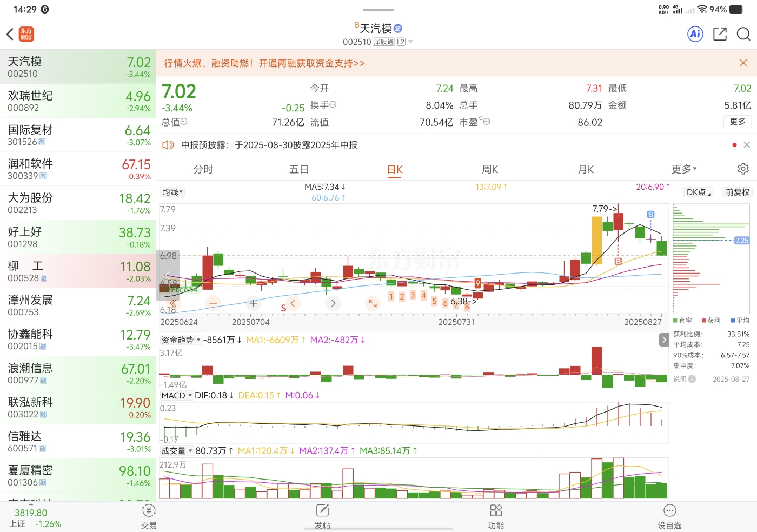
Task: Close the margin trading promo banner
Action: tap(743, 63)
